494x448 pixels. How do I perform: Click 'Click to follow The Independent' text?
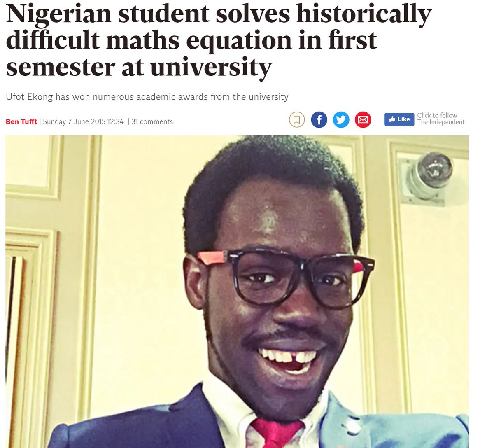[x=441, y=119]
